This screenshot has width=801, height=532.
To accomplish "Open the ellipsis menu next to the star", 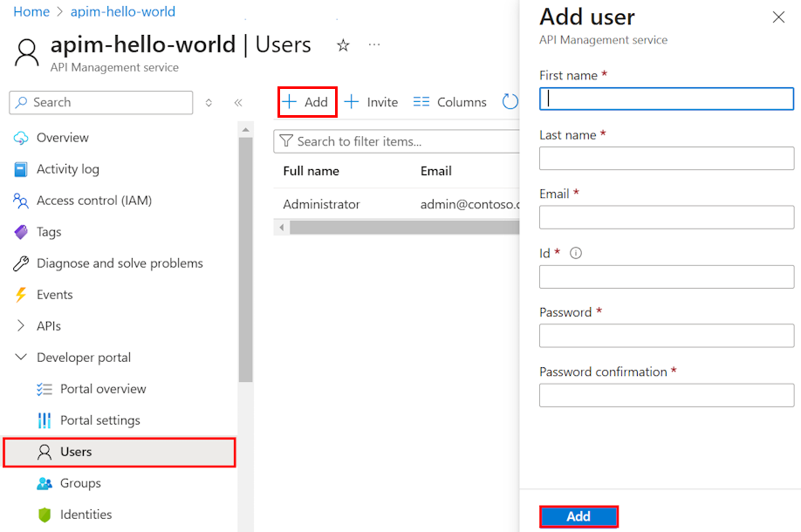I will (374, 44).
